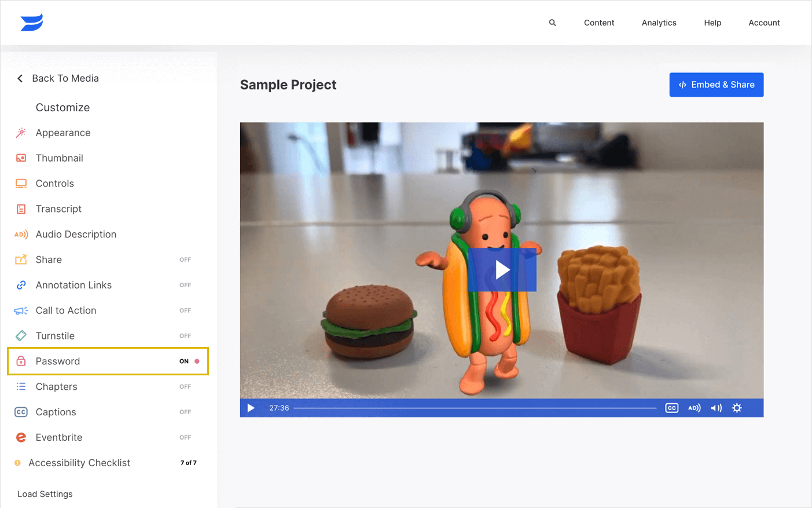Open player settings gear icon
Viewport: 812px width, 508px height.
(x=737, y=408)
